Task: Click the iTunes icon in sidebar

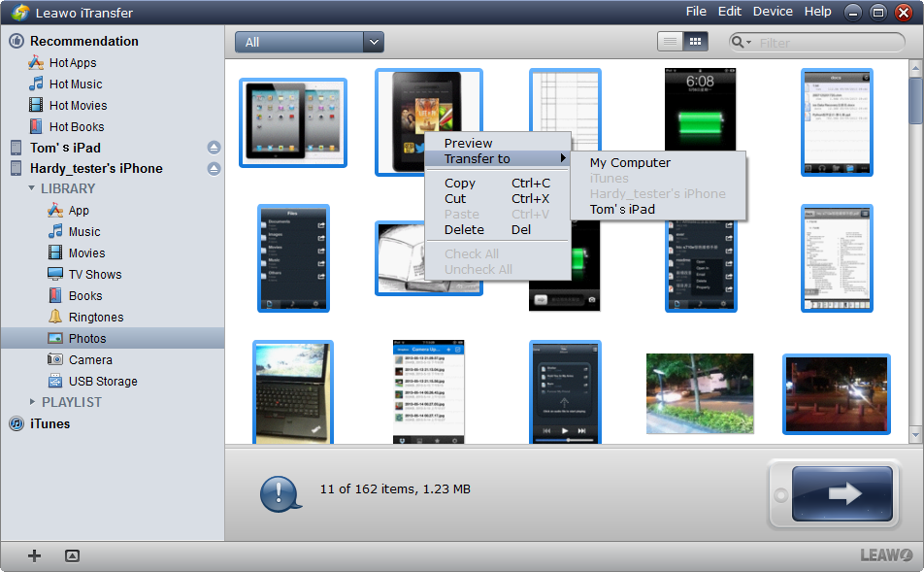Action: (16, 423)
